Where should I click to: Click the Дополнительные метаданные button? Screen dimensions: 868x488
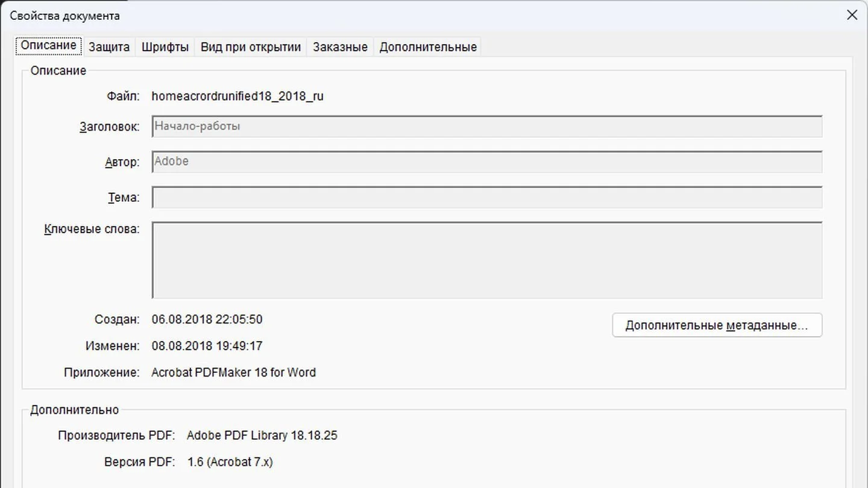pos(717,325)
